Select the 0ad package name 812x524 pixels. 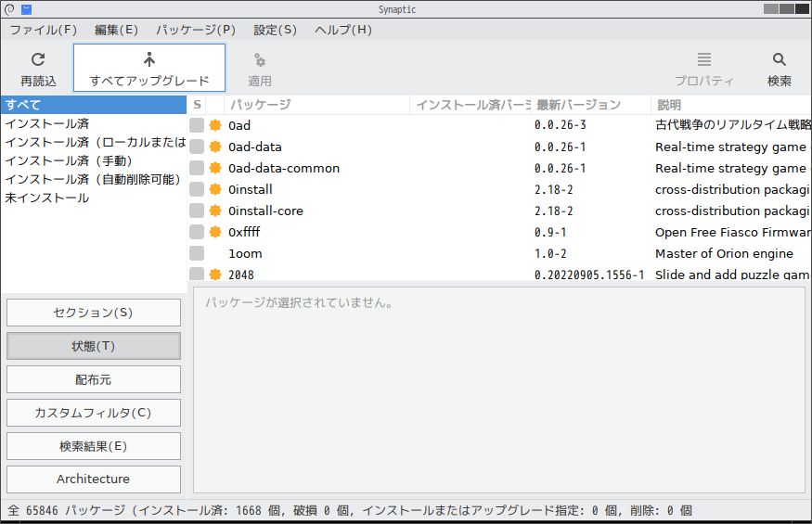pyautogui.click(x=239, y=126)
